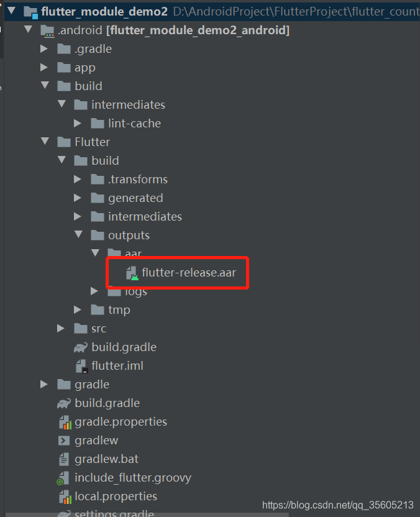Click the local.properties file icon
This screenshot has width=420, height=517.
click(64, 496)
